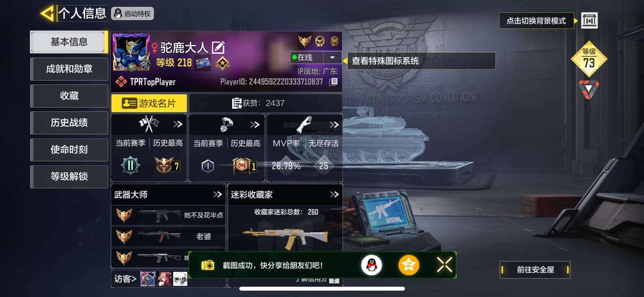644x297 pixels.
Task: Close the screenshot share banner
Action: pyautogui.click(x=444, y=265)
